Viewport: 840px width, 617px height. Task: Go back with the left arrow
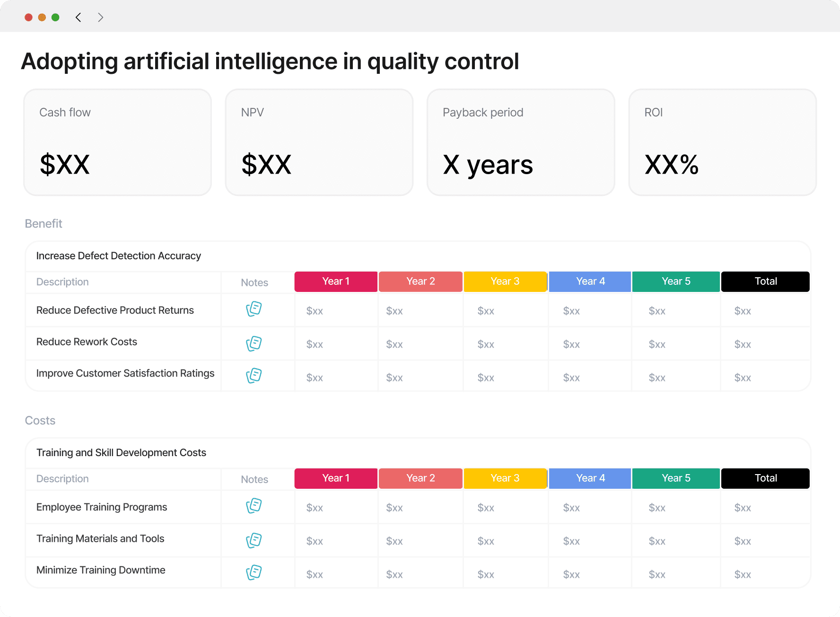pos(79,18)
